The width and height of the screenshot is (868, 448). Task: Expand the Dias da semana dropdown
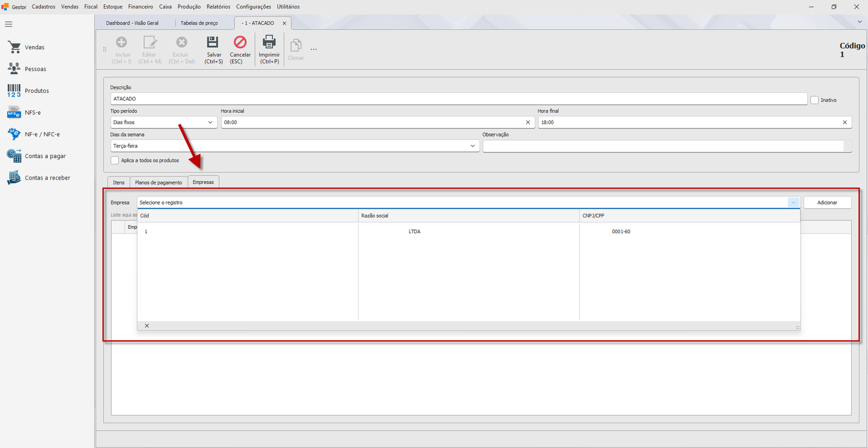(473, 146)
